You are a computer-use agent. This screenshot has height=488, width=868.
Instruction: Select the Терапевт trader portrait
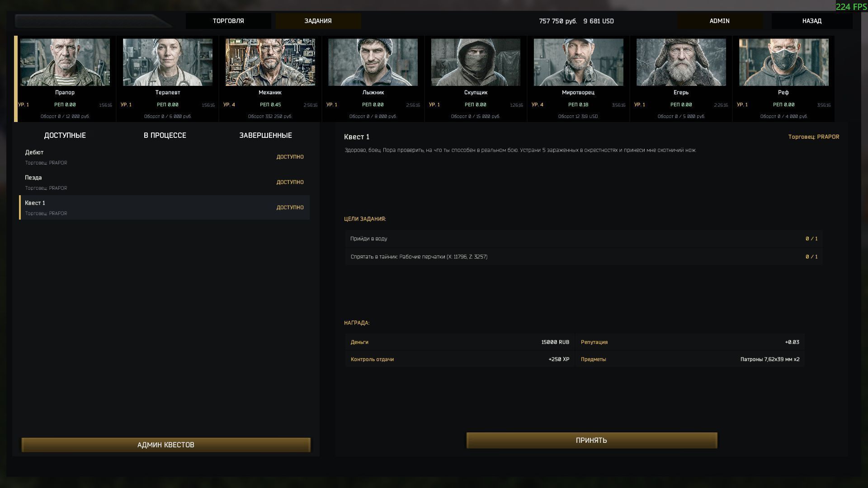[168, 62]
